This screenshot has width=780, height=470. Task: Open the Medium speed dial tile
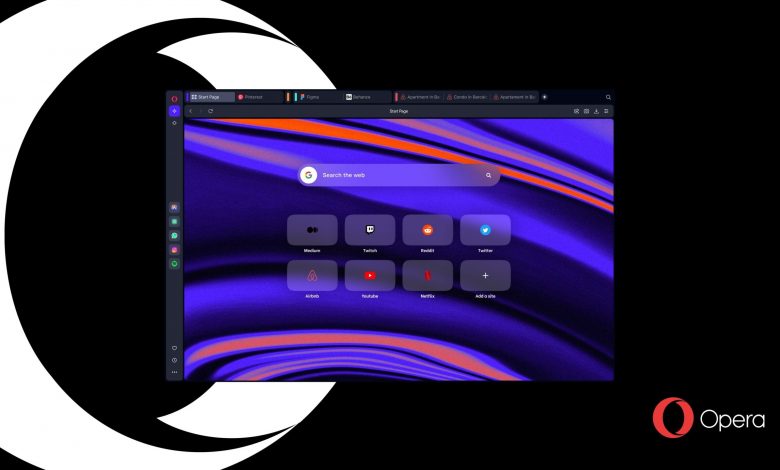coord(312,230)
